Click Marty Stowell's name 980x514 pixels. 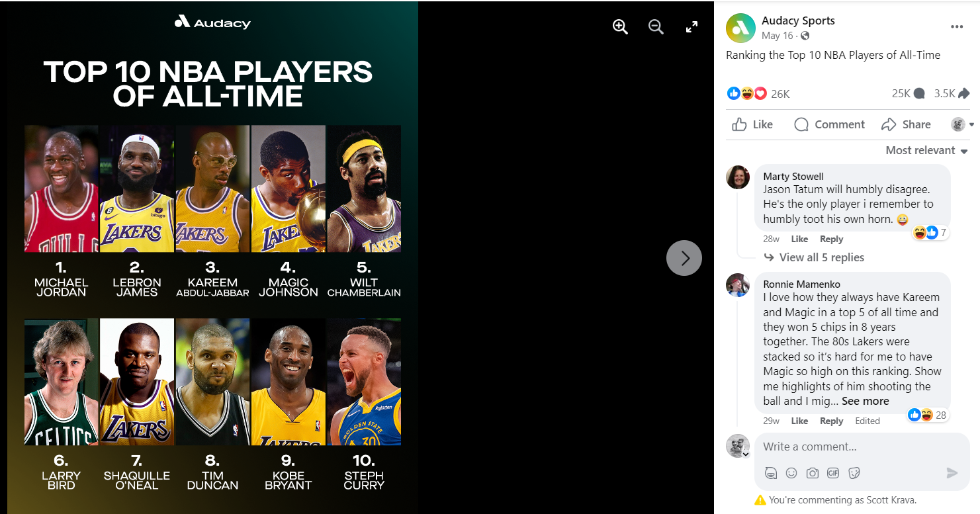793,177
